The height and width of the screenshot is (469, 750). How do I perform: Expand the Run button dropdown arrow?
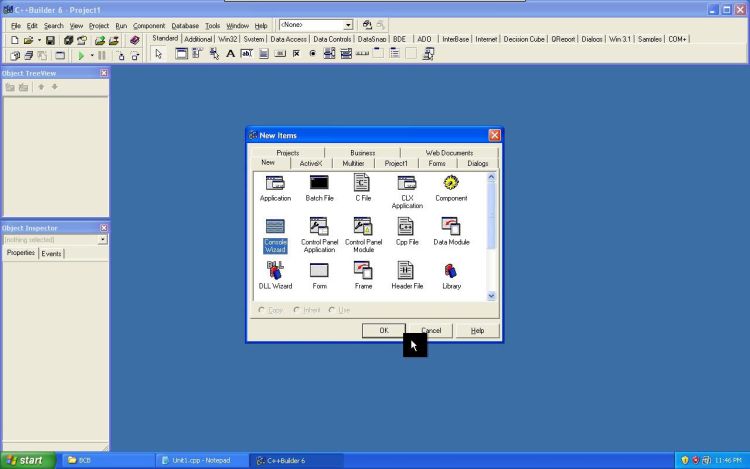(92, 56)
